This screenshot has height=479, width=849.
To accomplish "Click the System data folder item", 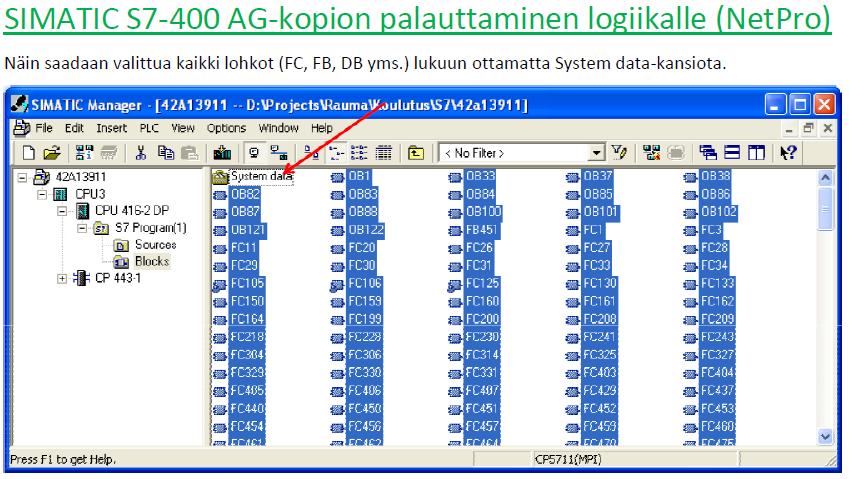I will tap(261, 176).
